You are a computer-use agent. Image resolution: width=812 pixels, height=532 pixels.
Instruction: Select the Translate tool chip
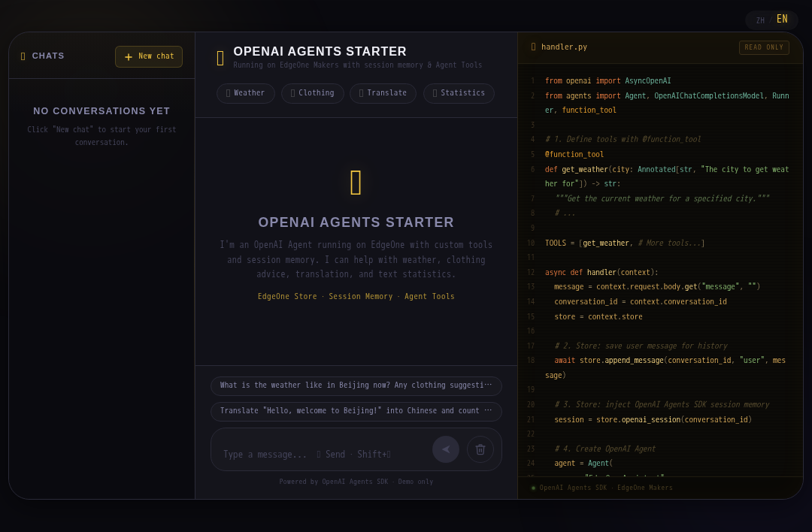(x=383, y=93)
